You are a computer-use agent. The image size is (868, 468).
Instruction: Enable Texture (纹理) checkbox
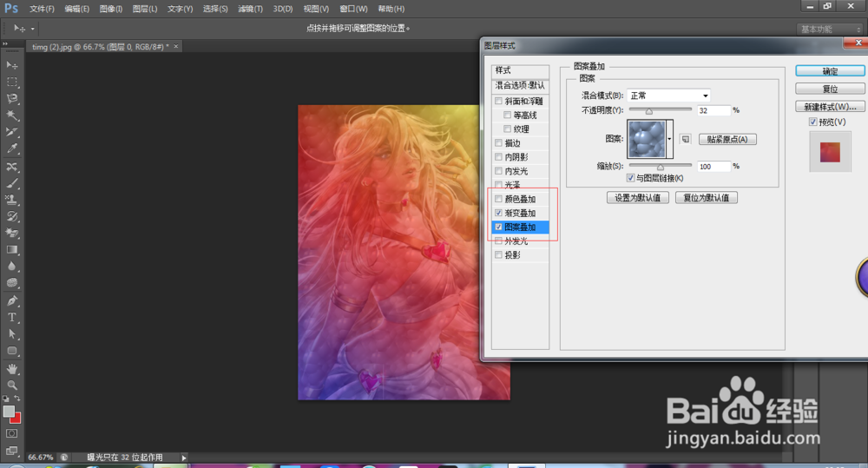tap(508, 129)
